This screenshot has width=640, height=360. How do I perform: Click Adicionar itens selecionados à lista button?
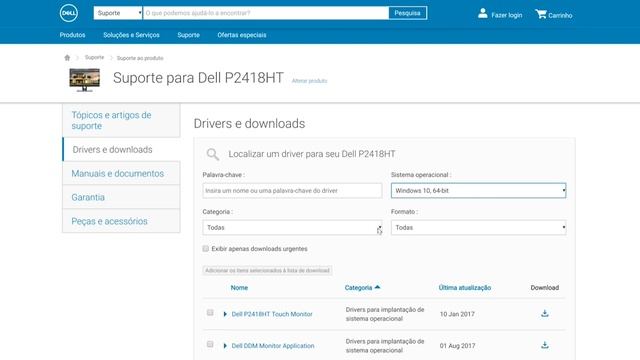(x=267, y=270)
